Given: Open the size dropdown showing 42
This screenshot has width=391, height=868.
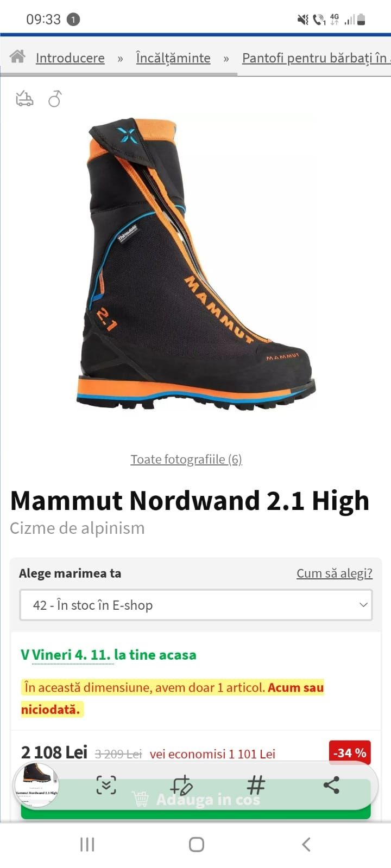Looking at the screenshot, I should (x=196, y=605).
